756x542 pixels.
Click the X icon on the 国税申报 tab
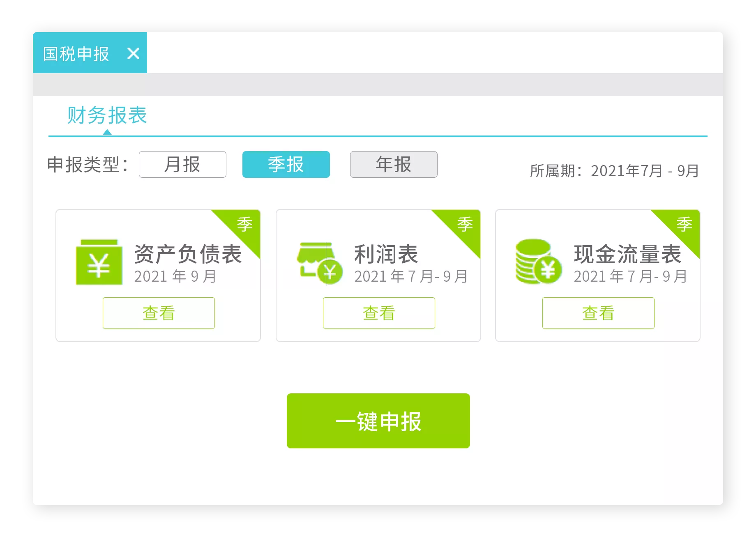[x=133, y=53]
